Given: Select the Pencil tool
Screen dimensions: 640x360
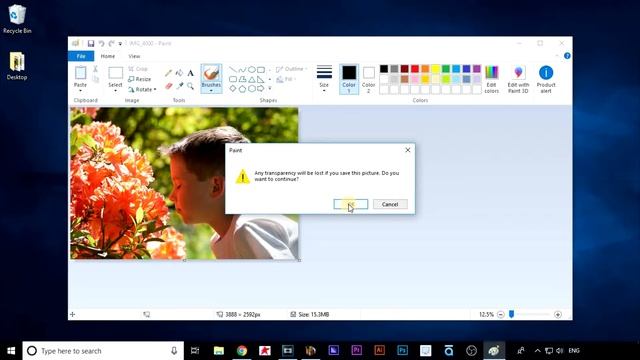Looking at the screenshot, I should [x=168, y=73].
